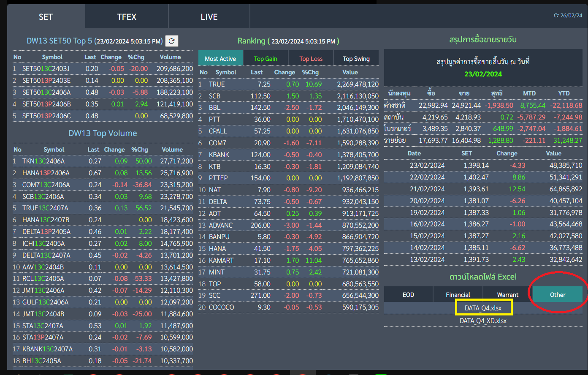This screenshot has width=588, height=375.
Task: Show the Top Loss ranking
Action: (311, 59)
